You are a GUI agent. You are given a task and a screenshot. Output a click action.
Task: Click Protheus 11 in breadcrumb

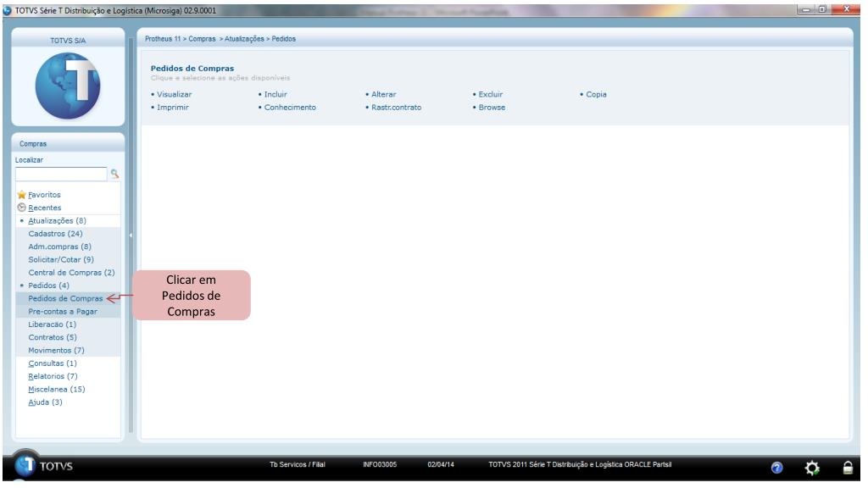coord(163,39)
